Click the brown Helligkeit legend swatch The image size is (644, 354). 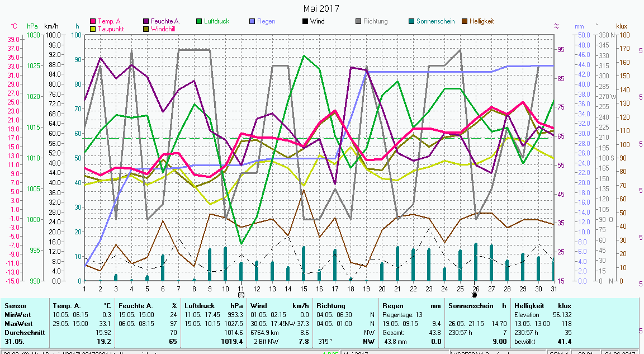click(x=465, y=21)
